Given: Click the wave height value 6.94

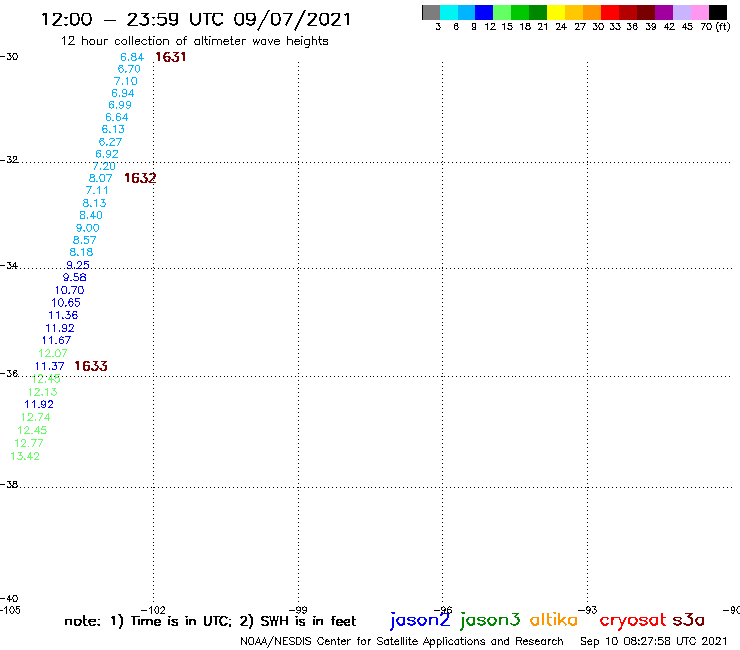Looking at the screenshot, I should (123, 93).
